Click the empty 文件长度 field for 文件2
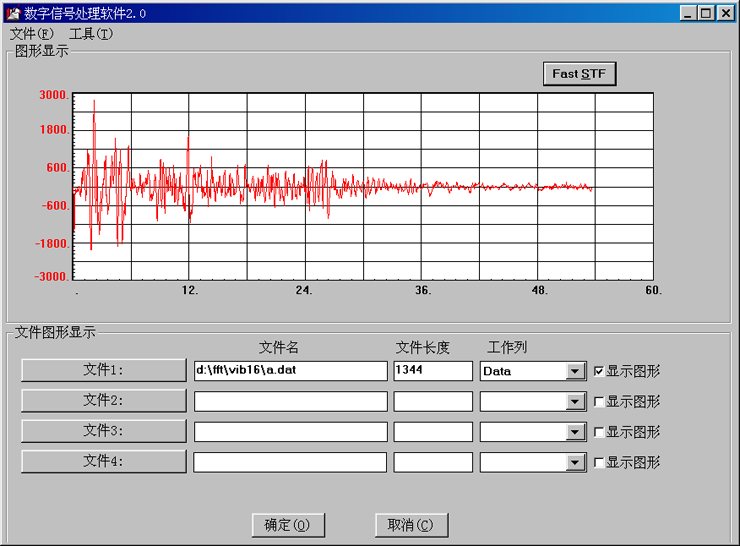Image resolution: width=740 pixels, height=546 pixels. [x=433, y=402]
